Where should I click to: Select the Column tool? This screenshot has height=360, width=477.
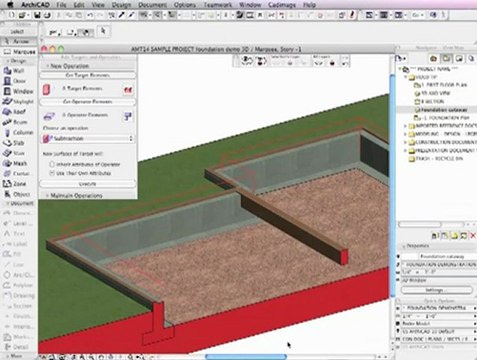pos(18,132)
